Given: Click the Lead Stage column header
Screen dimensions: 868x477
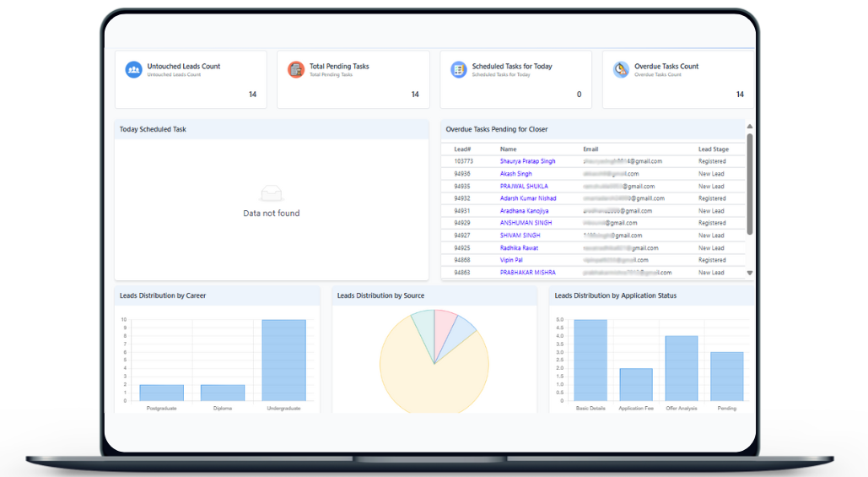Looking at the screenshot, I should pos(713,149).
